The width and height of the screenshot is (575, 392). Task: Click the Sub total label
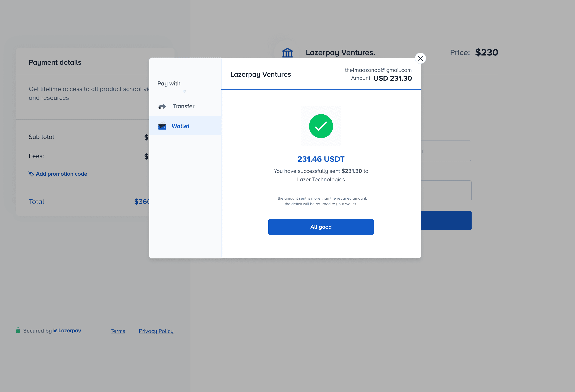coord(41,137)
